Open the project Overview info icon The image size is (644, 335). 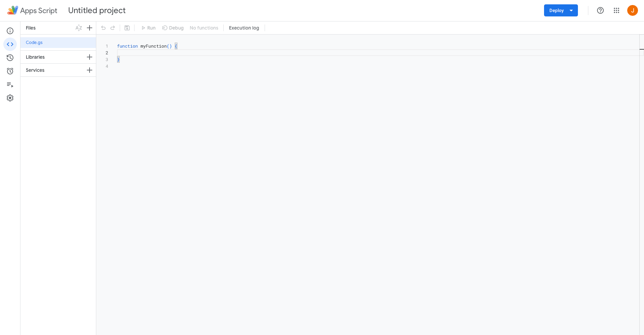[x=10, y=31]
